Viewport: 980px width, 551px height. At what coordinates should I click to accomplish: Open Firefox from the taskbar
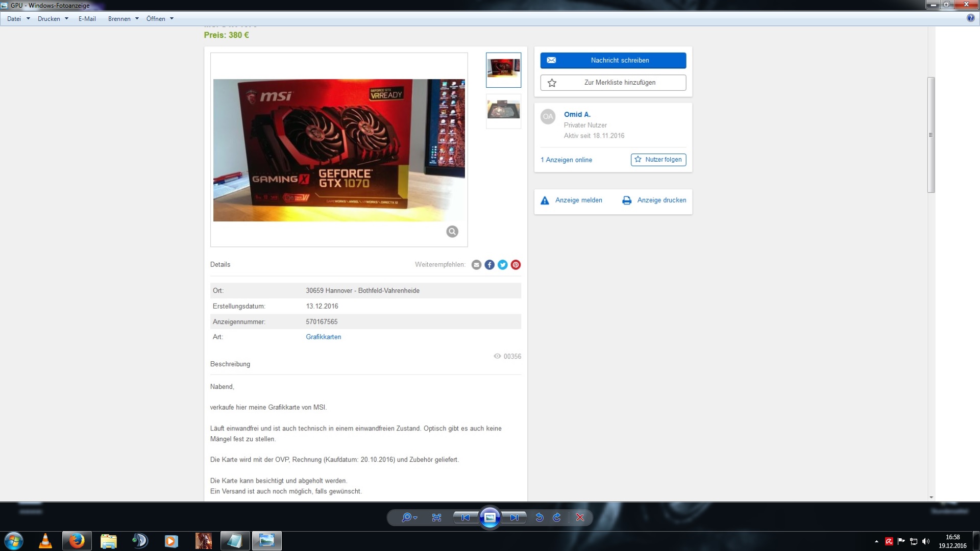tap(77, 541)
